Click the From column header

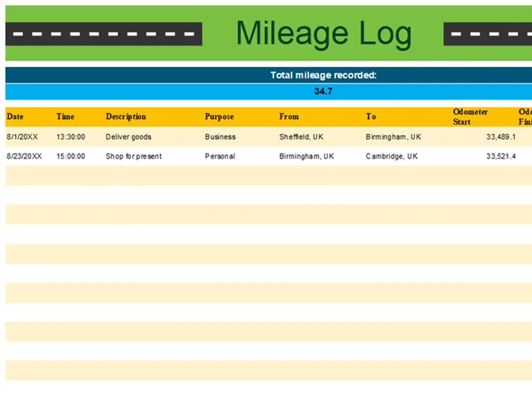(289, 117)
